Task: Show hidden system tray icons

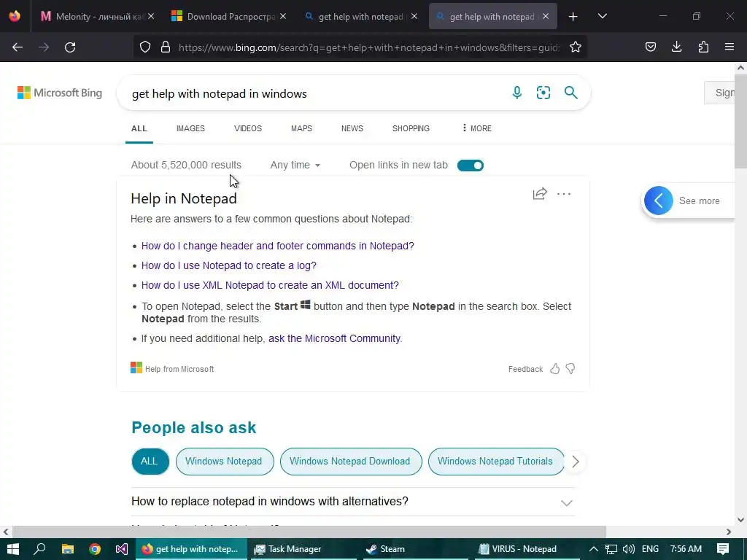Action: 594,549
